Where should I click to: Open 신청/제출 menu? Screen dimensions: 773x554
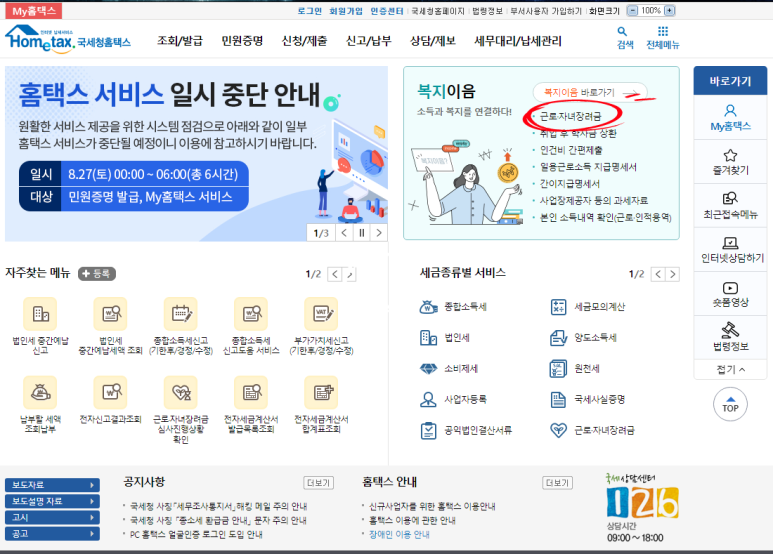point(304,40)
